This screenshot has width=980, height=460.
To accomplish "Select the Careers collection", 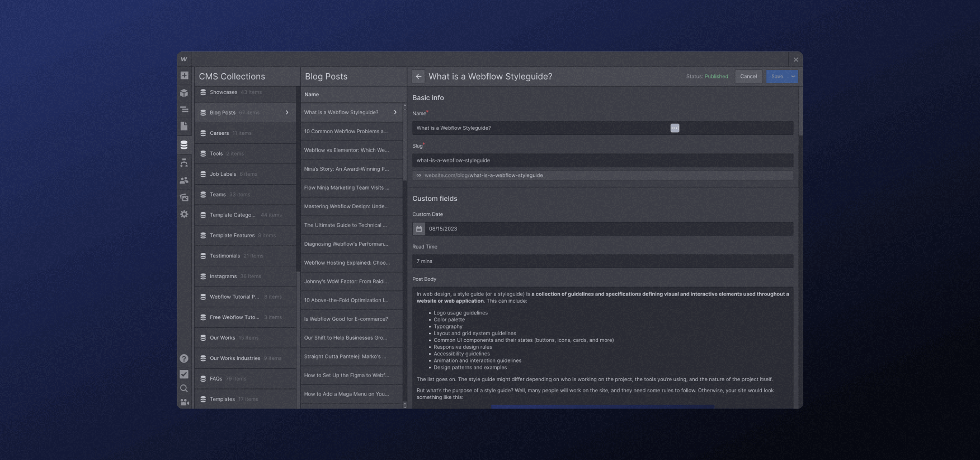I will 219,133.
